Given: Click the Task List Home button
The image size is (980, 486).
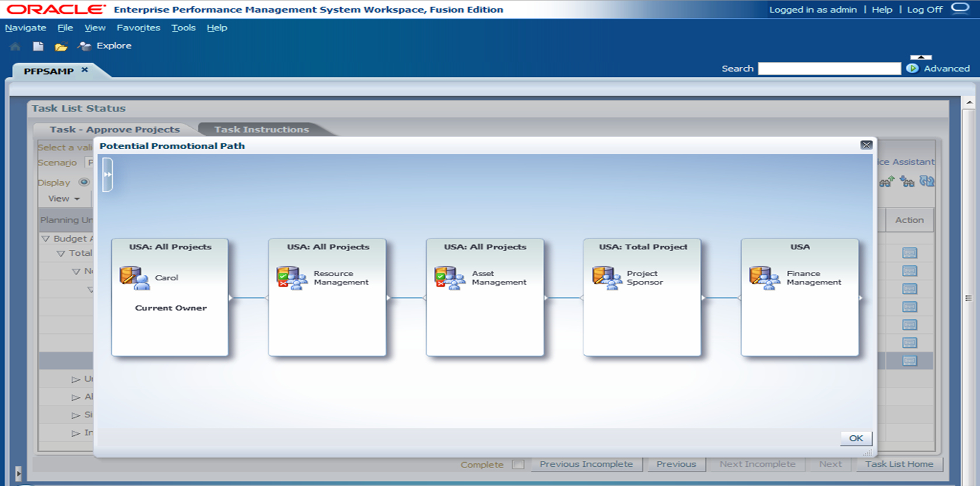Looking at the screenshot, I should (899, 464).
